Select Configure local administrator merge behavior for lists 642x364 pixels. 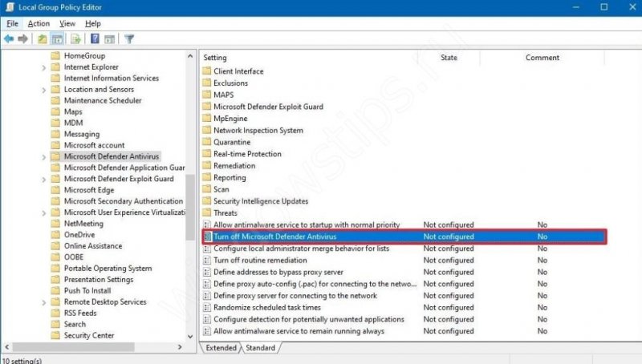(x=302, y=249)
